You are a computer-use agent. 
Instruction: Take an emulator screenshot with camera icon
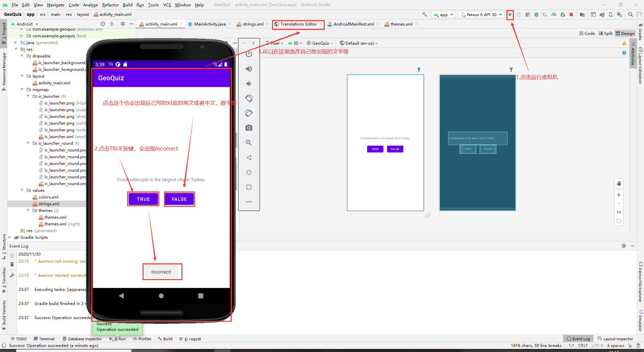point(249,128)
